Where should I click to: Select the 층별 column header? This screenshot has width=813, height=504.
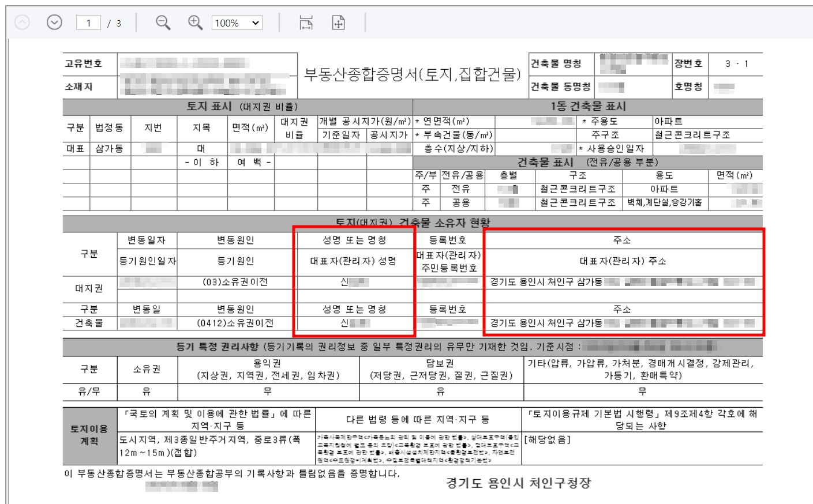(x=508, y=175)
